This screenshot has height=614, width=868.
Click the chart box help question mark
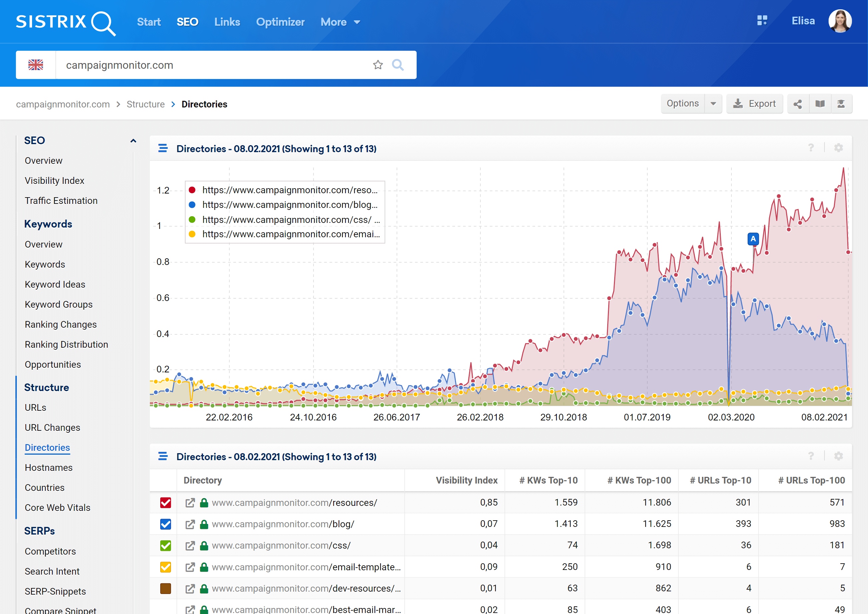pos(811,148)
